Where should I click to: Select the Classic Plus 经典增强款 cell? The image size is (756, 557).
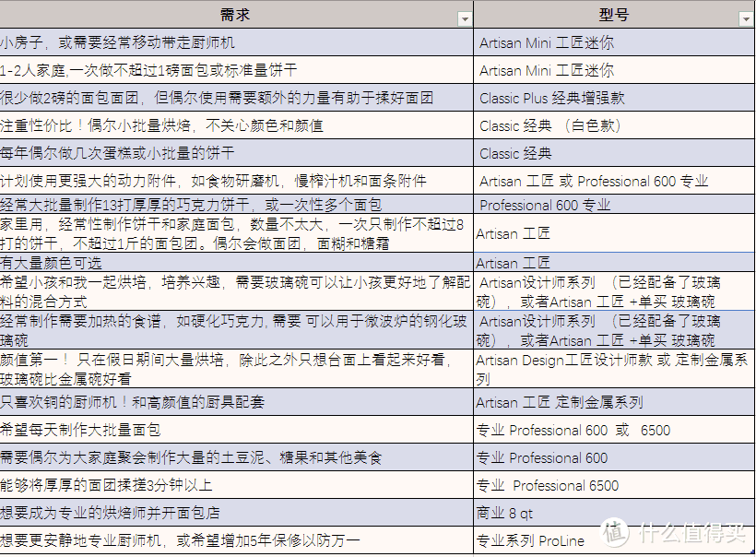coord(614,98)
